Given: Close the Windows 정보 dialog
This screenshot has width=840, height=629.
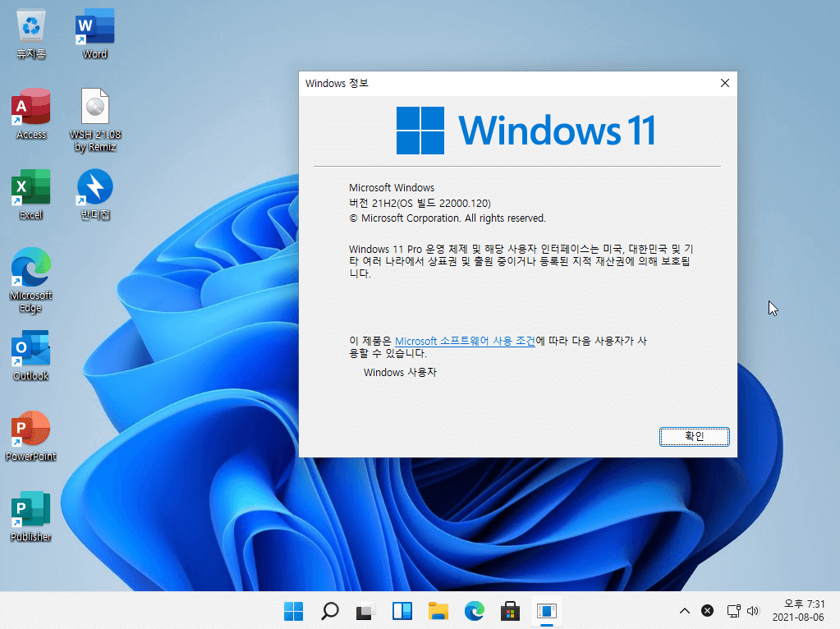Looking at the screenshot, I should [x=725, y=83].
